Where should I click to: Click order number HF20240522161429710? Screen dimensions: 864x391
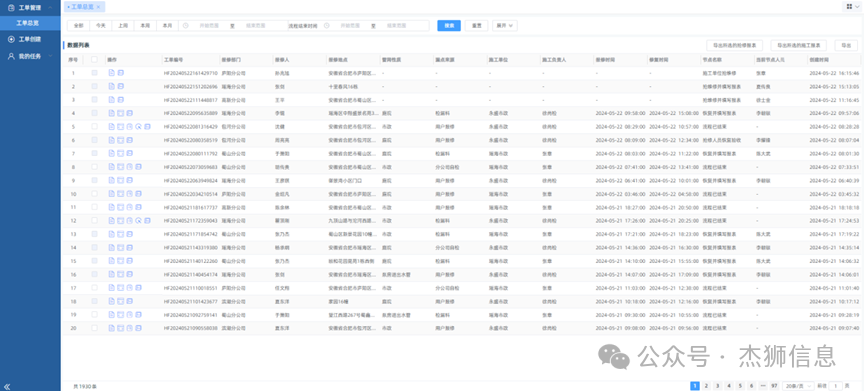191,73
